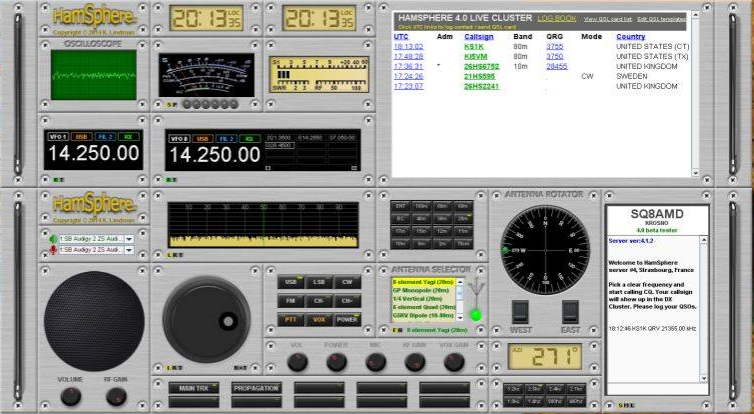The width and height of the screenshot is (754, 414).
Task: Click the first LOC clock display
Action: [x=206, y=18]
